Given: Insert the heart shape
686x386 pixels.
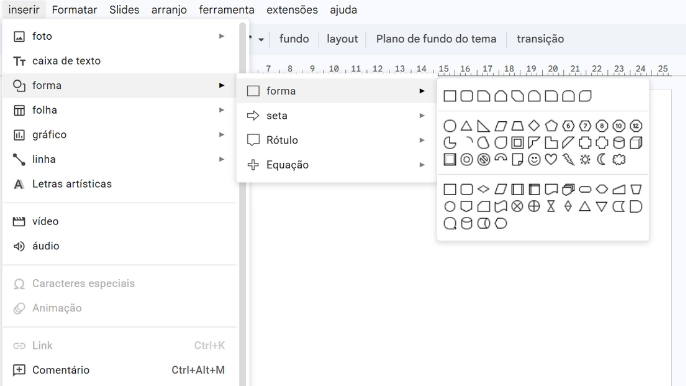Looking at the screenshot, I should point(551,160).
